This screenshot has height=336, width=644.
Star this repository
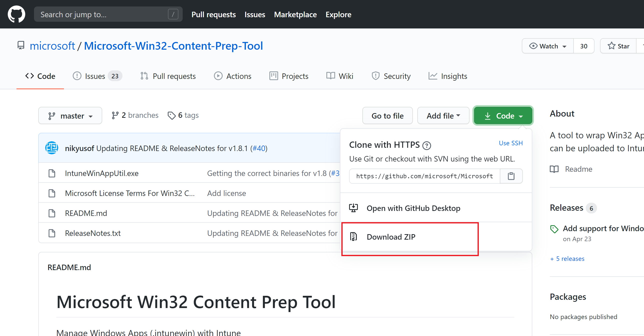[618, 46]
